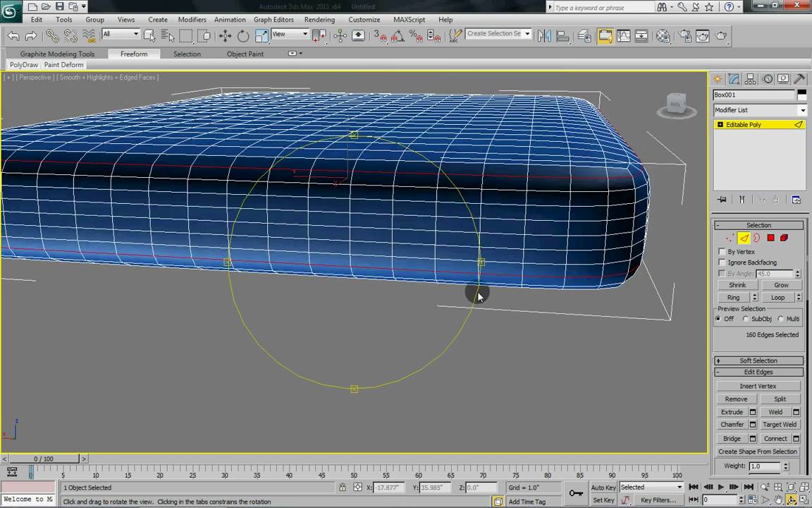This screenshot has width=812, height=508.
Task: Toggle Window/Crossing selection icon
Action: [x=204, y=36]
